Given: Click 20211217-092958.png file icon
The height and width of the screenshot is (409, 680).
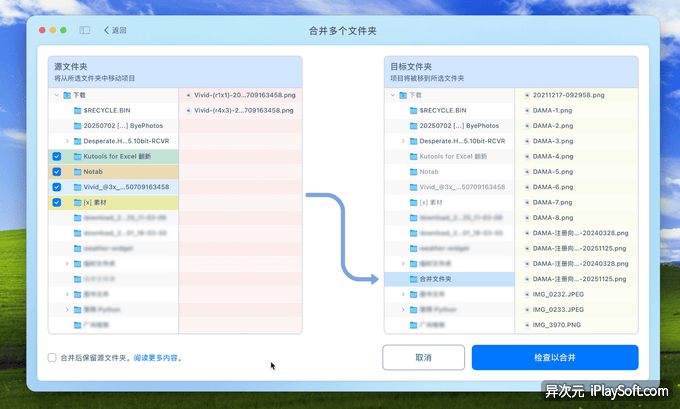Looking at the screenshot, I should 527,95.
